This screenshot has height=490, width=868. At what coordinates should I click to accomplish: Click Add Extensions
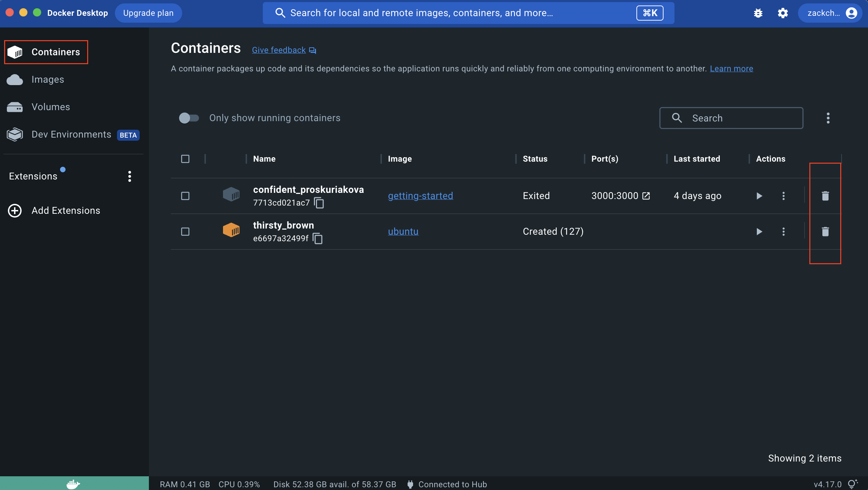tap(54, 211)
